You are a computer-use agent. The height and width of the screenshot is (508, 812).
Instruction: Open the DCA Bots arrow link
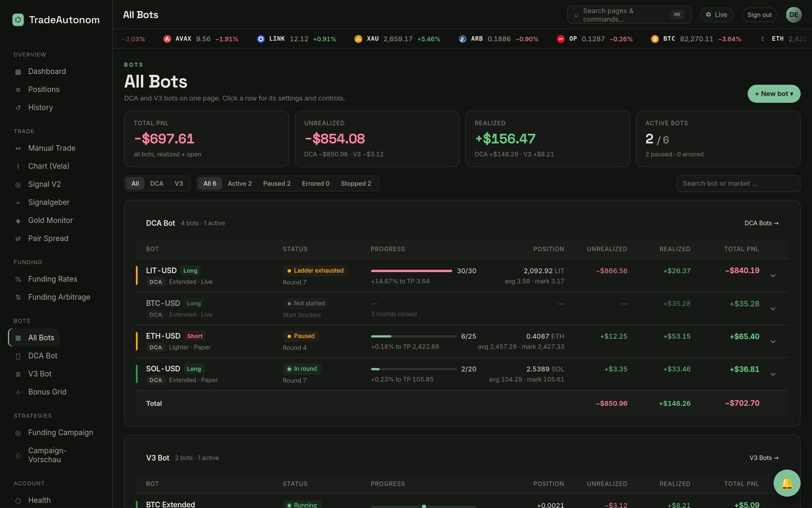pyautogui.click(x=761, y=223)
